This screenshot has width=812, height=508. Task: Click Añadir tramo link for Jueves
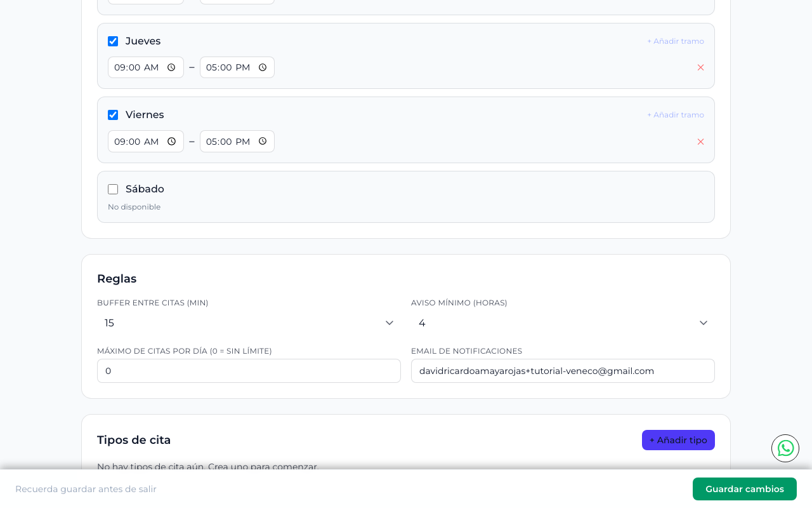tap(675, 41)
